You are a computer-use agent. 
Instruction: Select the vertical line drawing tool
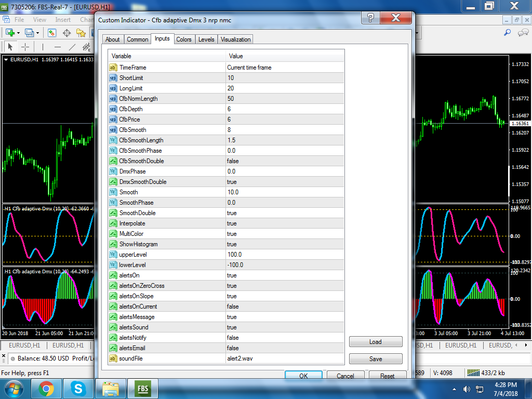43,46
